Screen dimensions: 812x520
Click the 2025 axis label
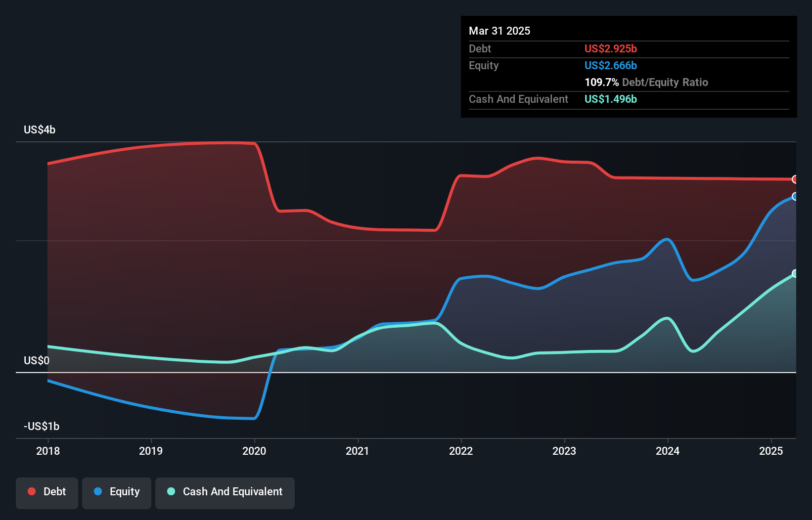771,451
